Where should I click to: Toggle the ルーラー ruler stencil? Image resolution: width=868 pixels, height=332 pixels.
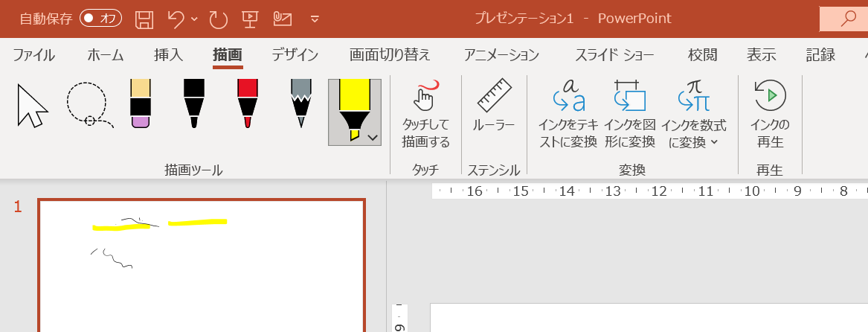pos(494,106)
